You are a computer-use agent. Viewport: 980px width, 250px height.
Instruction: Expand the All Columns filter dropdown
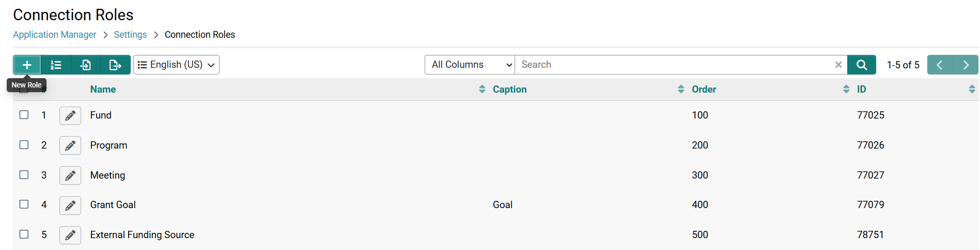[x=470, y=65]
